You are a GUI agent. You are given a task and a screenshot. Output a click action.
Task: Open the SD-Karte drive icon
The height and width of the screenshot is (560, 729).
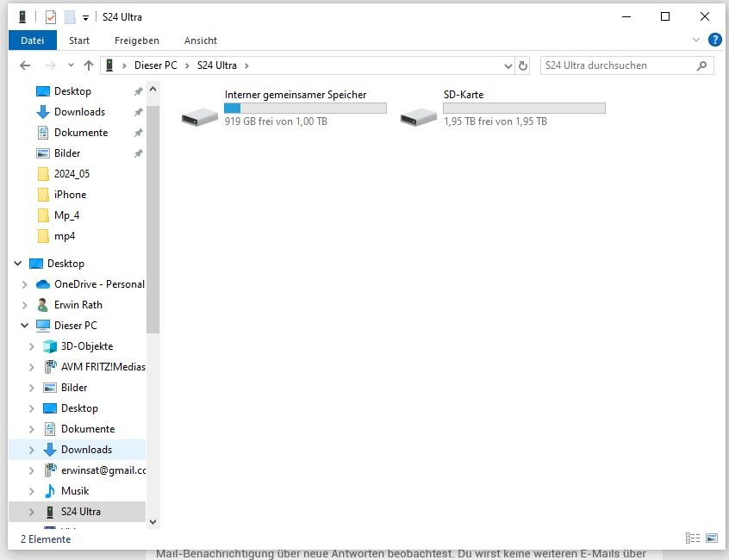(x=419, y=116)
